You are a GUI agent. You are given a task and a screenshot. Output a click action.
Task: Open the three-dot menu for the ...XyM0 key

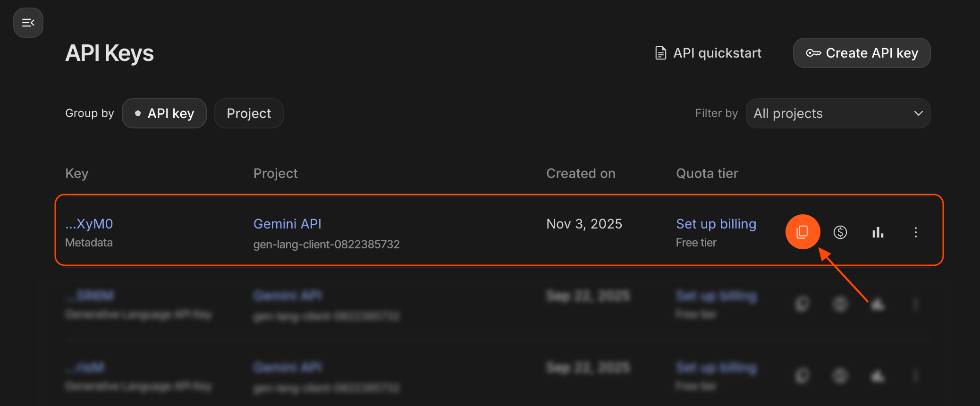click(915, 232)
